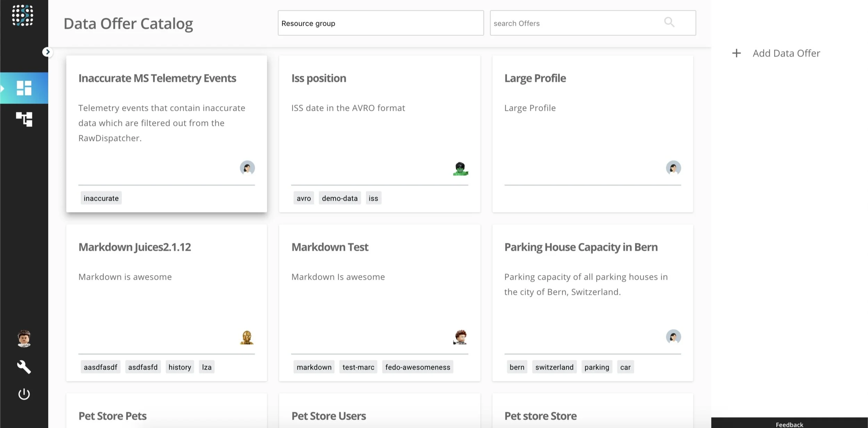Open the Markdown Test offer
This screenshot has width=868, height=428.
tap(330, 247)
